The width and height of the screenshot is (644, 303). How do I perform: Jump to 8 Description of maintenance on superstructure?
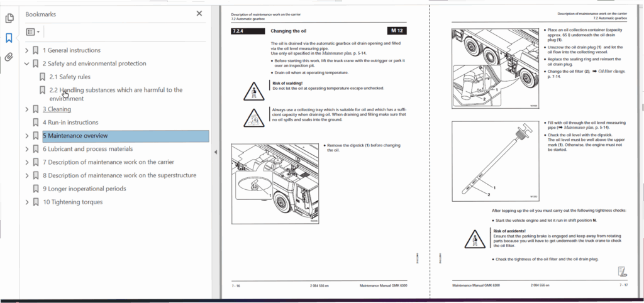coord(119,175)
